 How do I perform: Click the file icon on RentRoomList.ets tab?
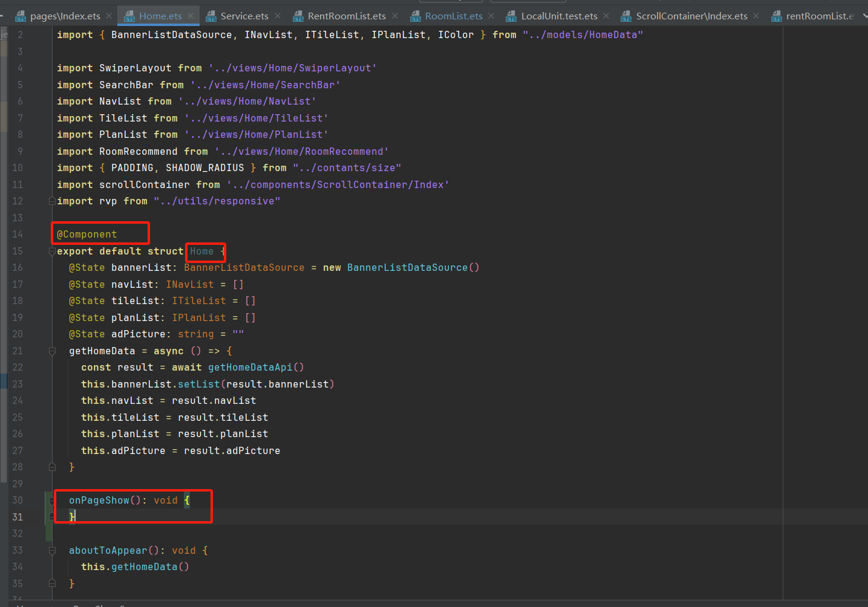(x=298, y=16)
